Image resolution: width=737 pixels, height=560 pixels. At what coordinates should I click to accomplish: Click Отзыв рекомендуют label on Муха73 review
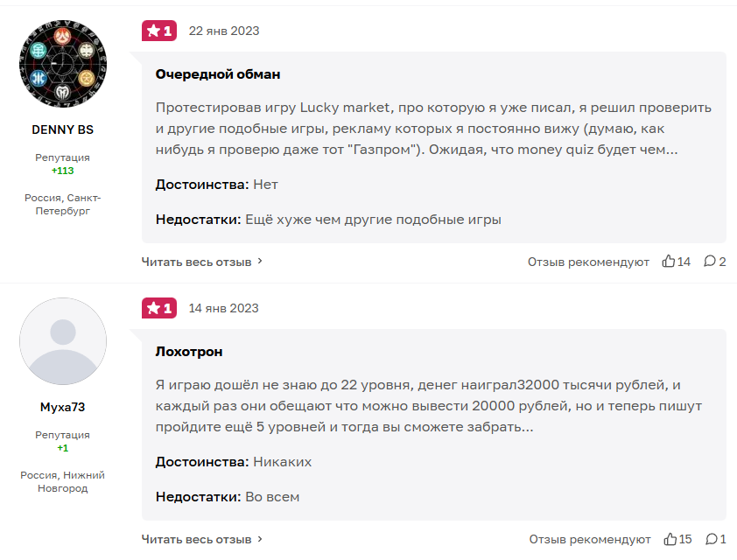(589, 539)
